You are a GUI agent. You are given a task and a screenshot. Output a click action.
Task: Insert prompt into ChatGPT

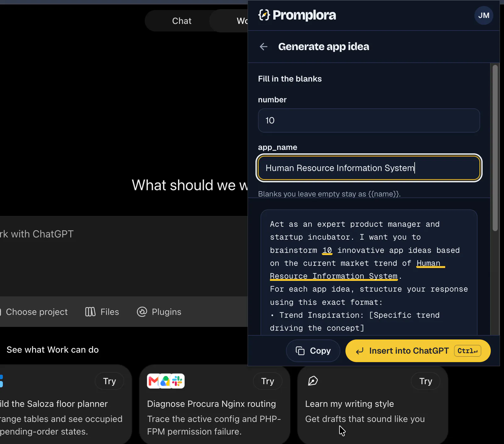click(x=418, y=351)
